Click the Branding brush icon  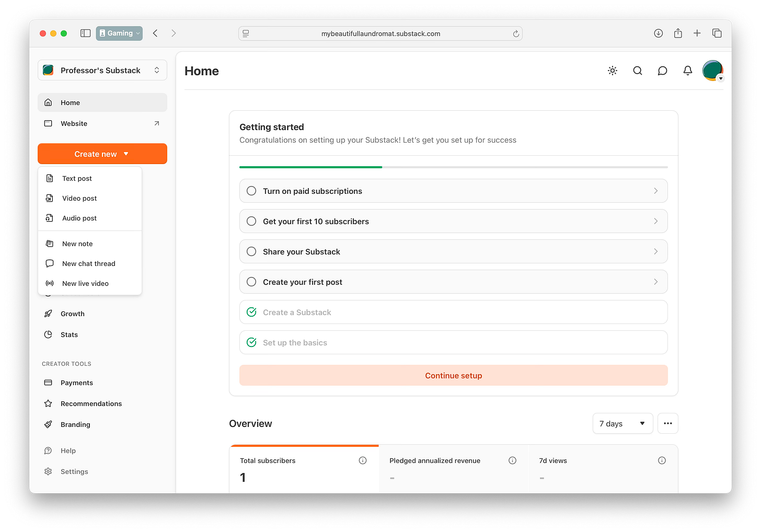pyautogui.click(x=48, y=424)
